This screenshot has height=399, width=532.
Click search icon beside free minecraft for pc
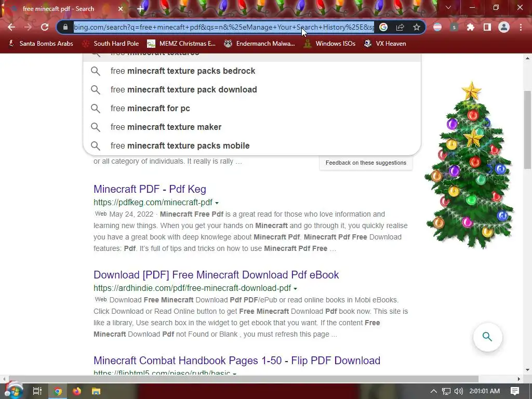(96, 108)
